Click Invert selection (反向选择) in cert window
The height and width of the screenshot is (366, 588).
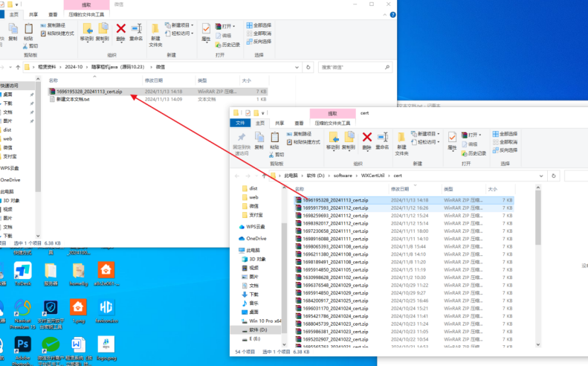pyautogui.click(x=505, y=150)
